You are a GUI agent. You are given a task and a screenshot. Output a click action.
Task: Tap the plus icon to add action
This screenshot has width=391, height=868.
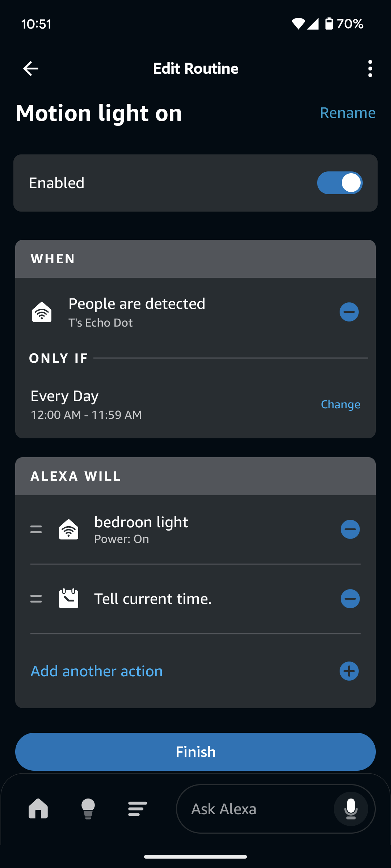click(x=349, y=671)
